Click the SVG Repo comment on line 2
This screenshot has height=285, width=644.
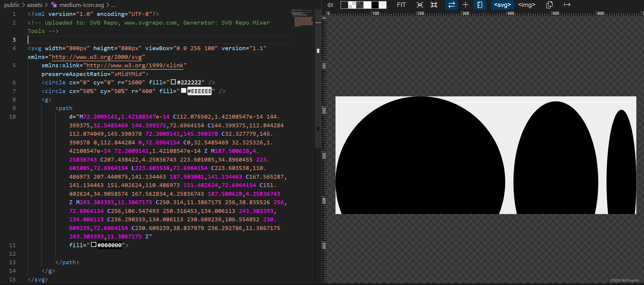[x=149, y=27]
